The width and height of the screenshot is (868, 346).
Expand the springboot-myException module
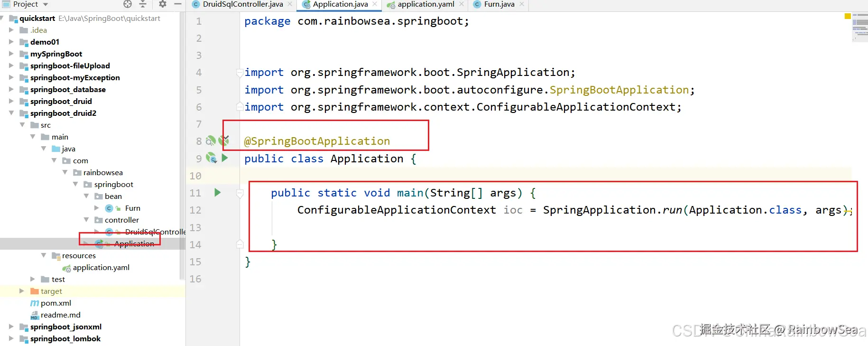point(11,77)
